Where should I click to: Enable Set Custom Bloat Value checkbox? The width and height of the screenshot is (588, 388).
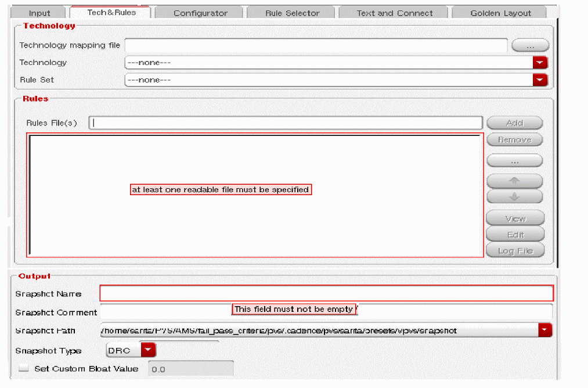[x=24, y=368]
